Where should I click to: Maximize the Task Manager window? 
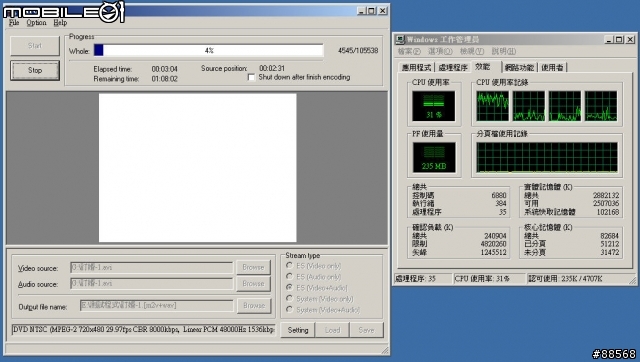619,40
